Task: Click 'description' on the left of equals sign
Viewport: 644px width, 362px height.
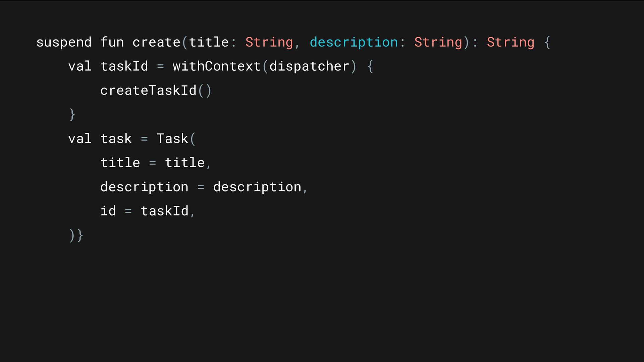Action: click(144, 187)
